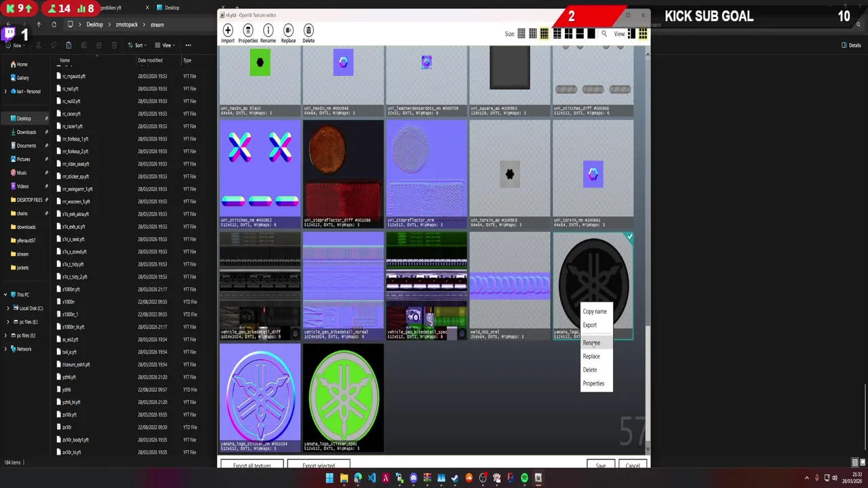Open Spotify from the taskbar

tap(524, 478)
